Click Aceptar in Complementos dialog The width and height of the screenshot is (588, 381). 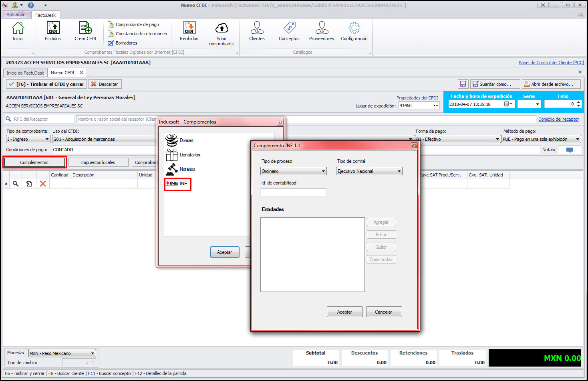click(x=225, y=252)
